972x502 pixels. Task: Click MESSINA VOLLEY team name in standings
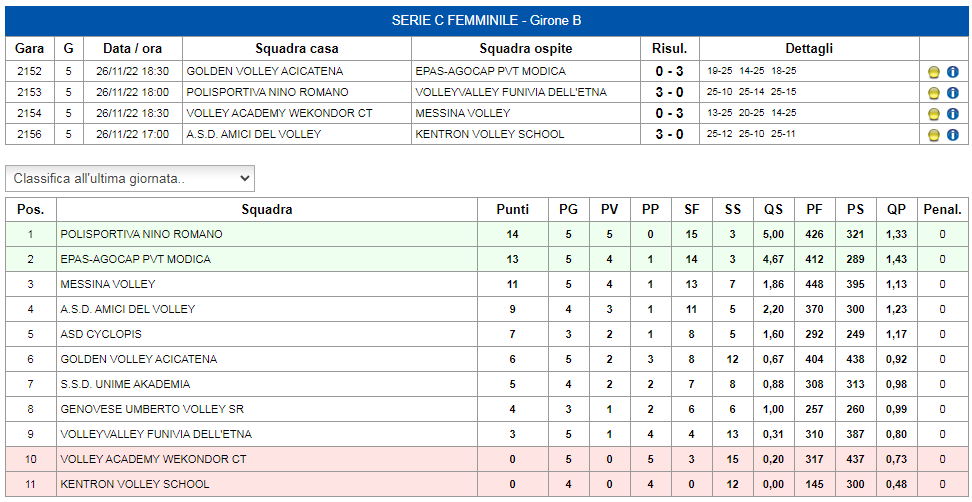[x=108, y=284]
